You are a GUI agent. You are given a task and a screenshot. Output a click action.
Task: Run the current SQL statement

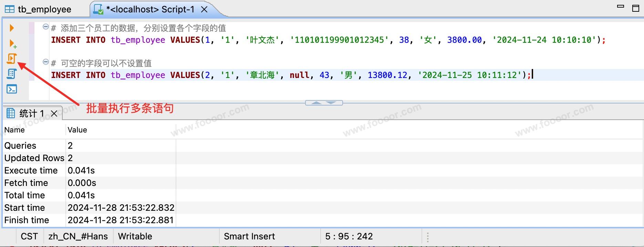point(12,28)
